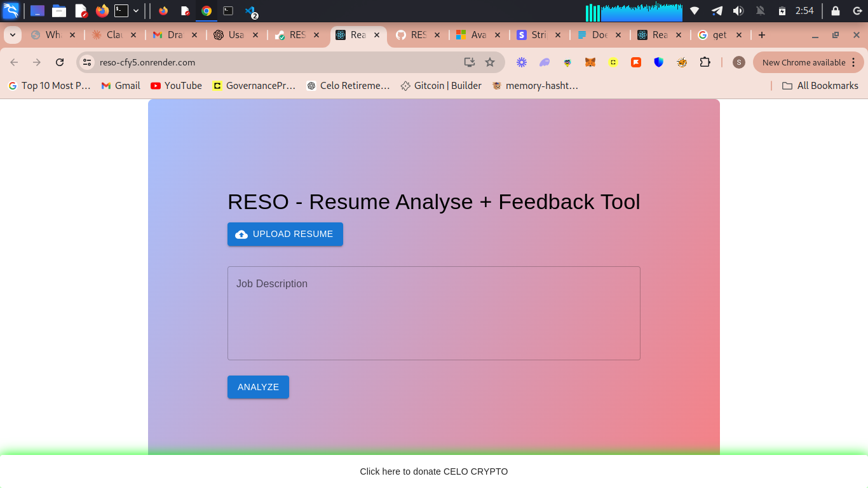Click the UPLOAD RESUME button
868x488 pixels.
[x=285, y=234]
